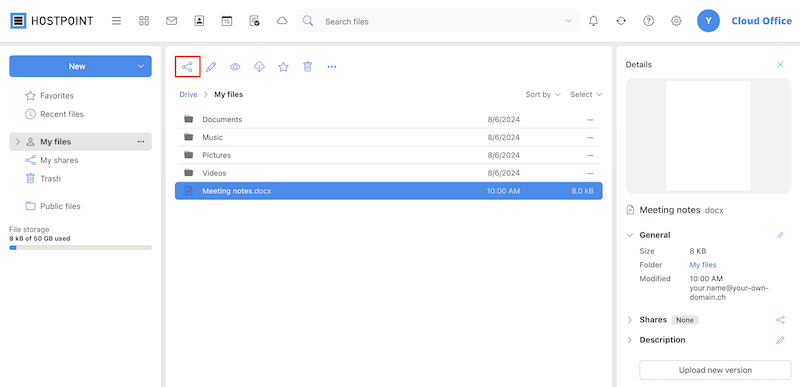Viewport: 800px width, 387px height.
Task: Select the Videos folder row
Action: (x=388, y=173)
